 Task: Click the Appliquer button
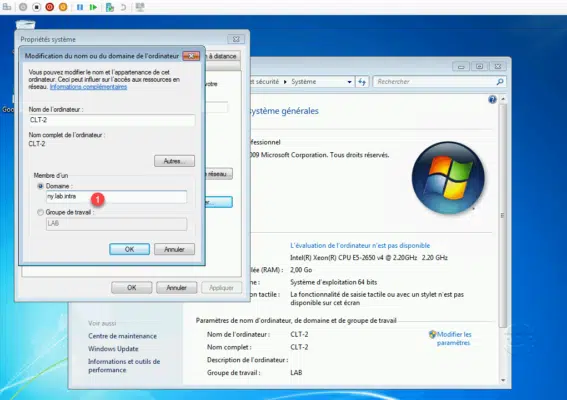pyautogui.click(x=221, y=288)
